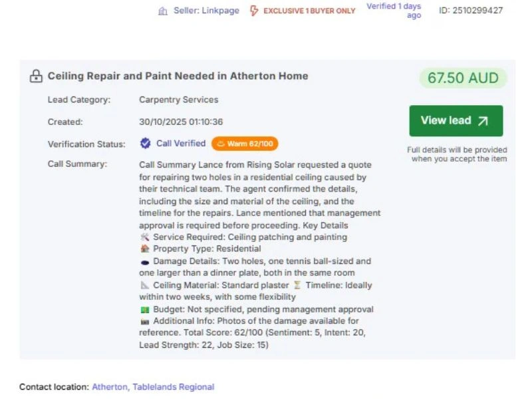The height and width of the screenshot is (399, 532).
Task: Click the money icon beside Budget
Action: coord(145,309)
